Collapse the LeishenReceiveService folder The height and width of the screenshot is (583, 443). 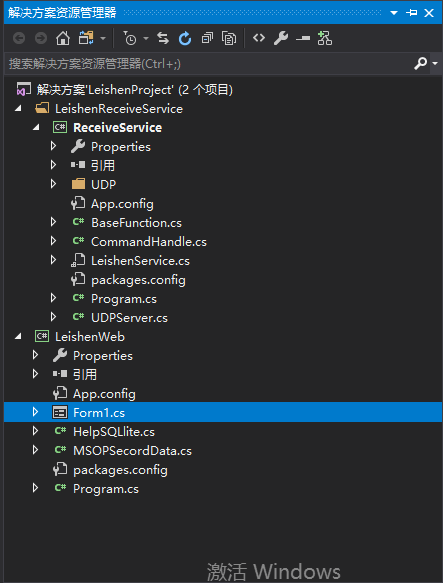tap(18, 109)
